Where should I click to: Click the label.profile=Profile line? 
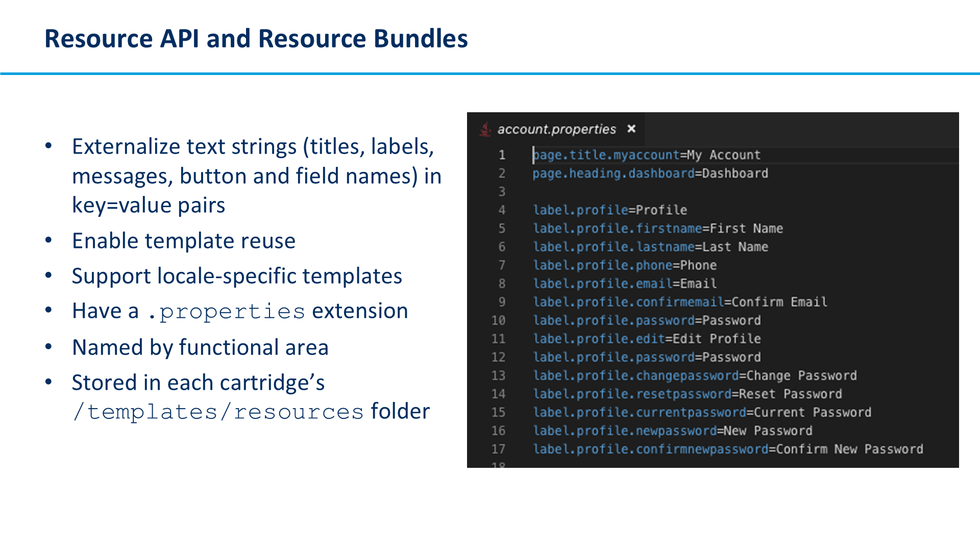[610, 210]
